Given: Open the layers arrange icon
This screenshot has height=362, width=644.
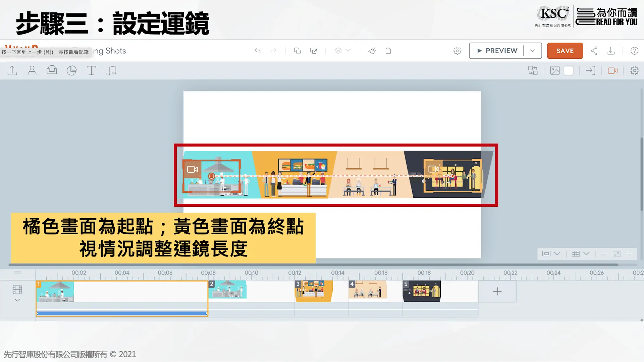Looking at the screenshot, I should 338,51.
